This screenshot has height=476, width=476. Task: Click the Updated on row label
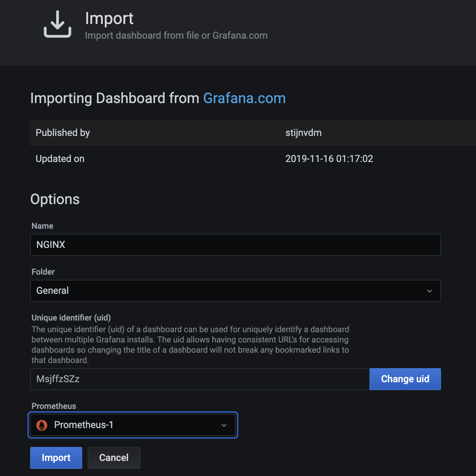tap(60, 159)
